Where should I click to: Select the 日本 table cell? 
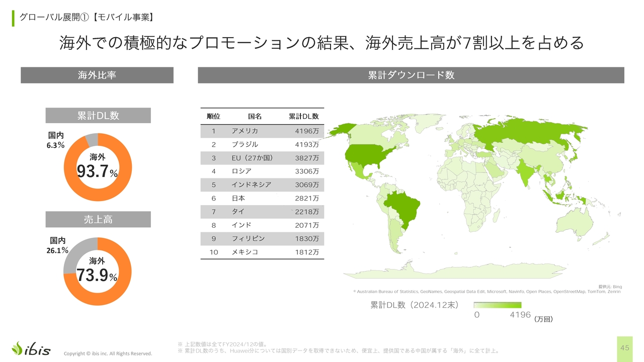238,199
